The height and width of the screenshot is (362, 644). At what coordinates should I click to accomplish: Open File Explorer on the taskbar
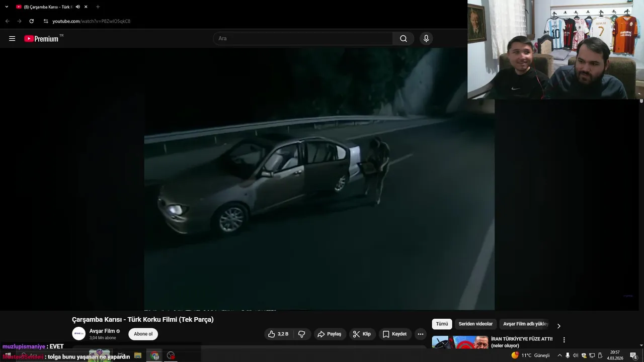click(138, 355)
